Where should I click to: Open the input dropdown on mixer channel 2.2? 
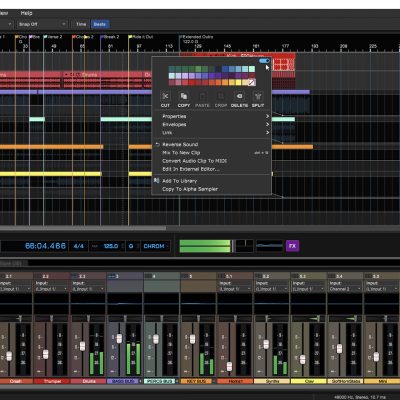point(51,289)
